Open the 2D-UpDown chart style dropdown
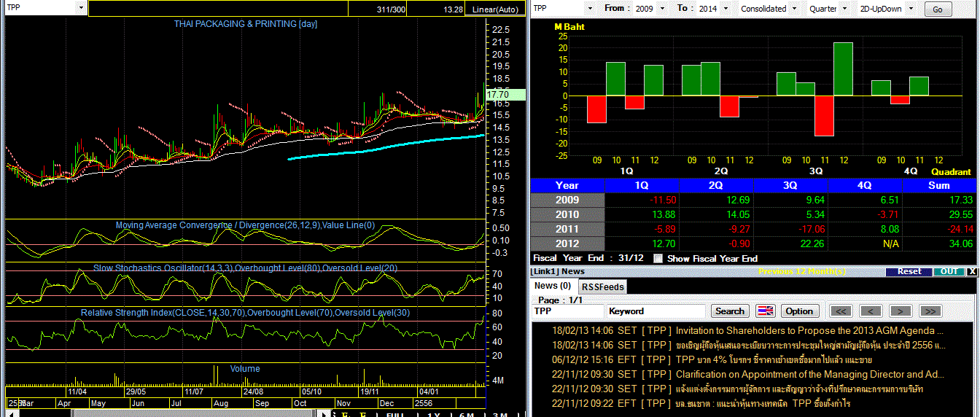 [909, 9]
